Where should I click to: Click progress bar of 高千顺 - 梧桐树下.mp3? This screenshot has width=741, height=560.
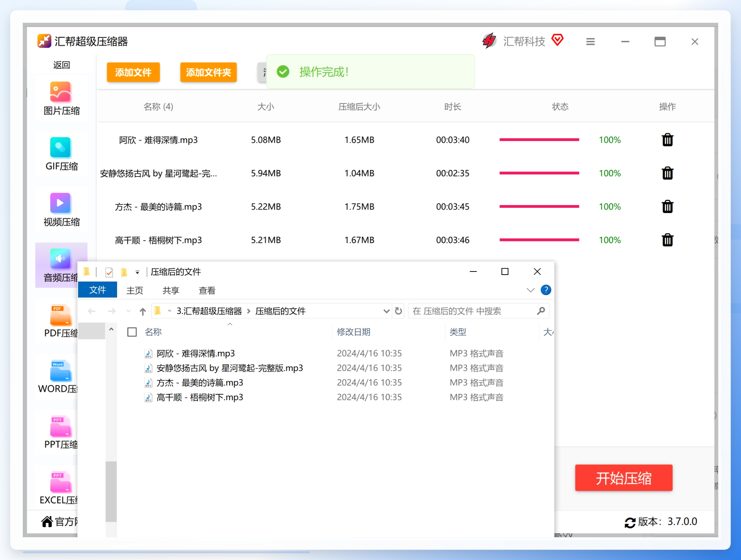coord(539,240)
